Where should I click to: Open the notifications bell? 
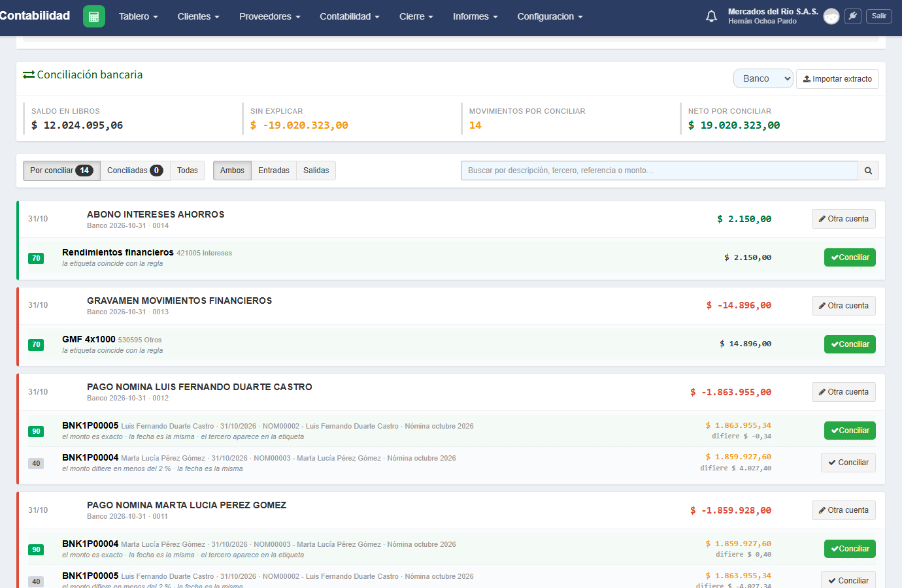pos(711,16)
